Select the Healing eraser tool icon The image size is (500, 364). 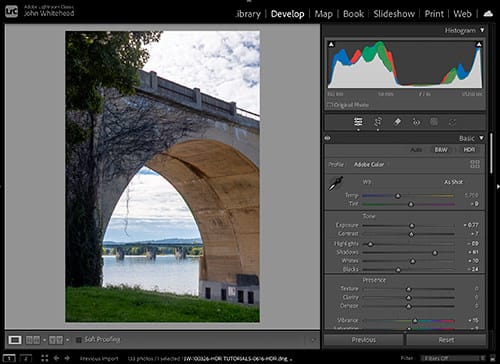pyautogui.click(x=397, y=122)
